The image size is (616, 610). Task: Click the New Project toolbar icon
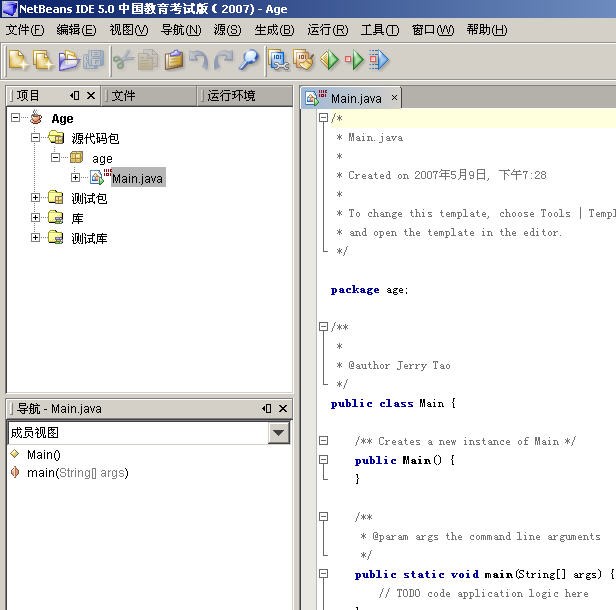[43, 60]
